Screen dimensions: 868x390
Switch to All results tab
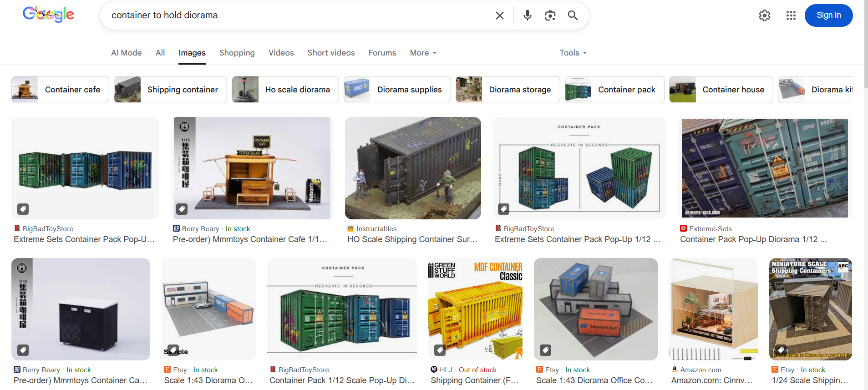(x=160, y=53)
